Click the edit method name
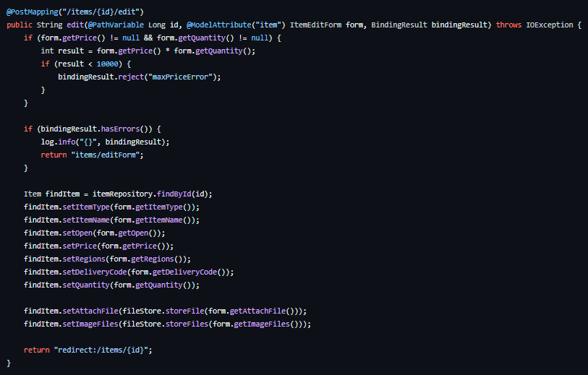This screenshot has height=375, width=588. point(75,25)
